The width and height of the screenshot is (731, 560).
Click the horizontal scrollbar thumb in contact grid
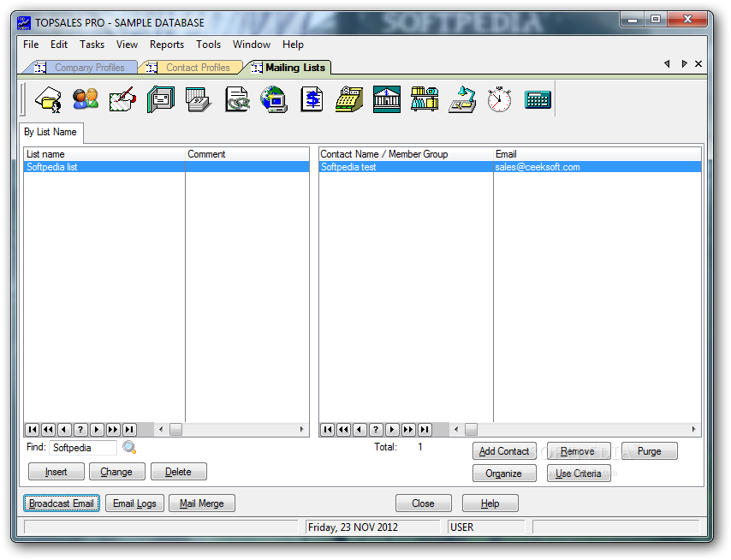pos(472,430)
